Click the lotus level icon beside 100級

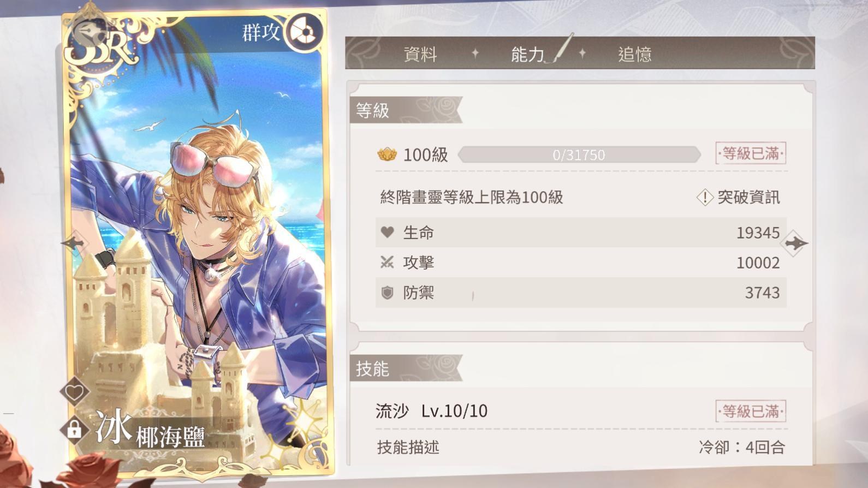(x=387, y=154)
